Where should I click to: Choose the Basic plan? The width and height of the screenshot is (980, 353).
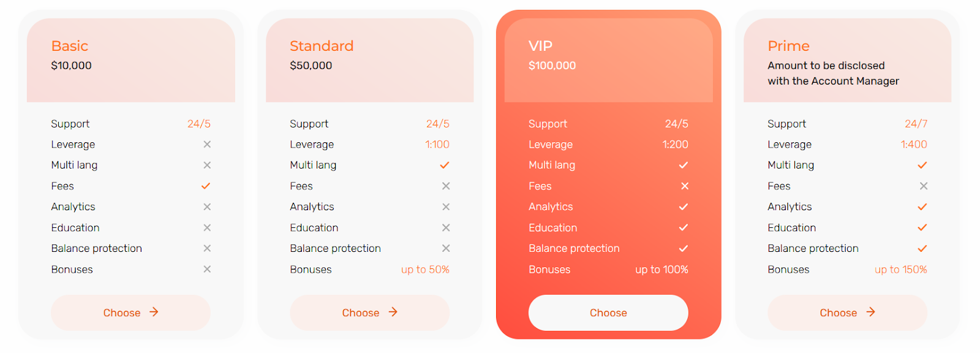(130, 313)
